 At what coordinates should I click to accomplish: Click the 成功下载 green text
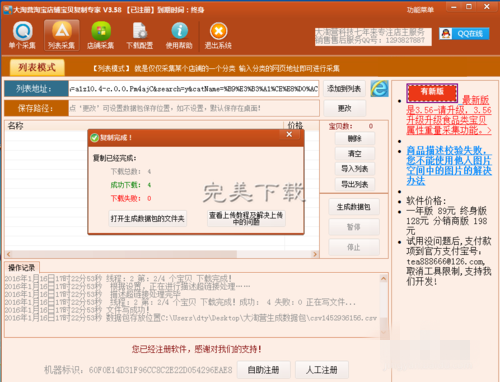[x=131, y=185]
